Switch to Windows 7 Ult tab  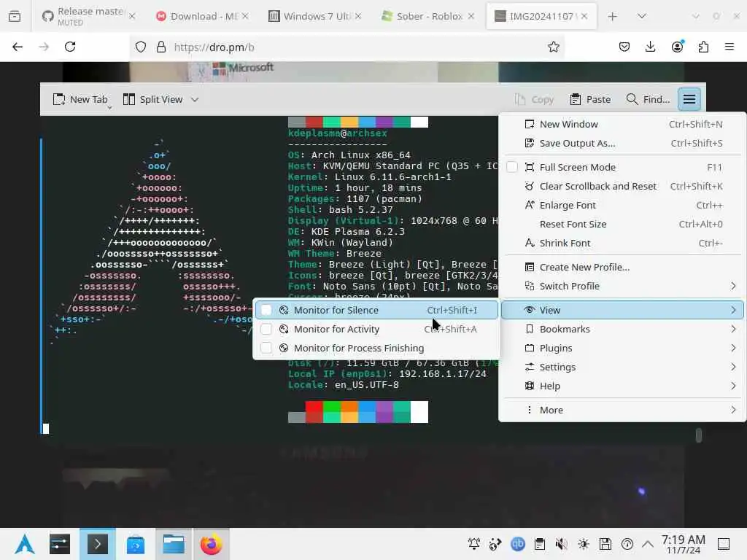(x=315, y=16)
